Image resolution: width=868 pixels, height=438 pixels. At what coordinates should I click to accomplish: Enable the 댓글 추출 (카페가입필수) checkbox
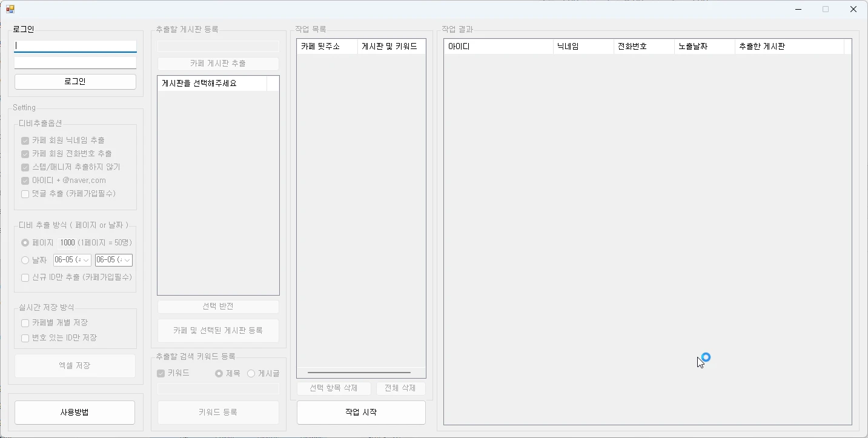click(25, 194)
